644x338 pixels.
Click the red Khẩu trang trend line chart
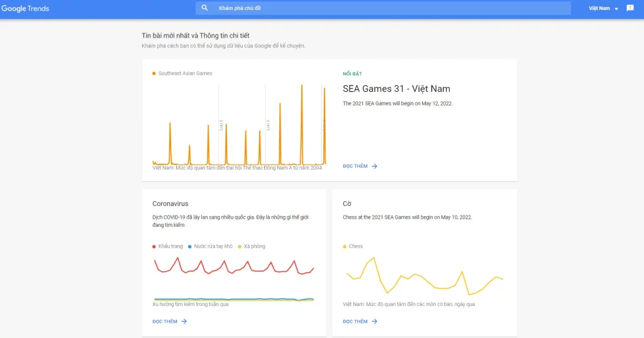[234, 266]
